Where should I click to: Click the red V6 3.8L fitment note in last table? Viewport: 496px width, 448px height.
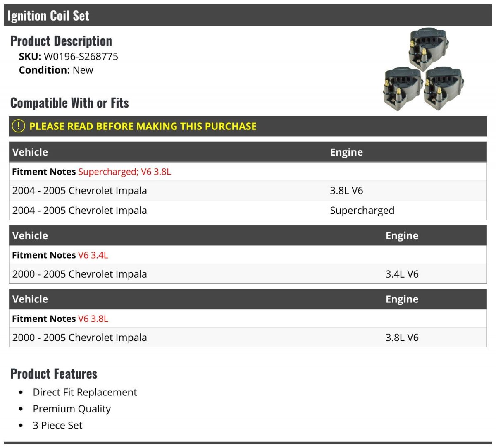pos(93,319)
